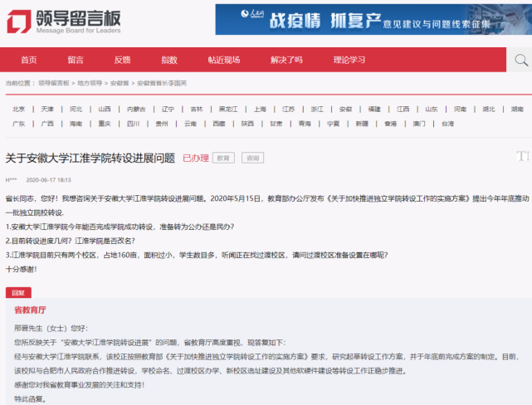Open the 贵州 province link
The height and width of the screenshot is (405, 532).
pyautogui.click(x=162, y=124)
